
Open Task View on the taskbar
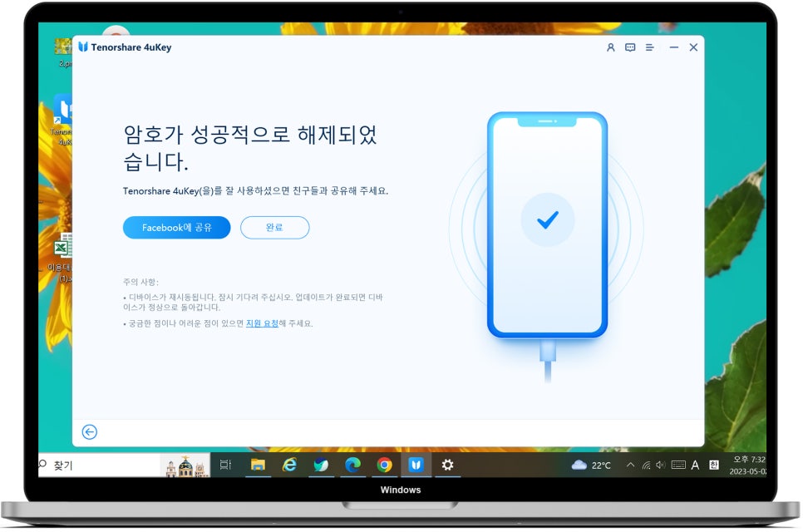point(225,465)
